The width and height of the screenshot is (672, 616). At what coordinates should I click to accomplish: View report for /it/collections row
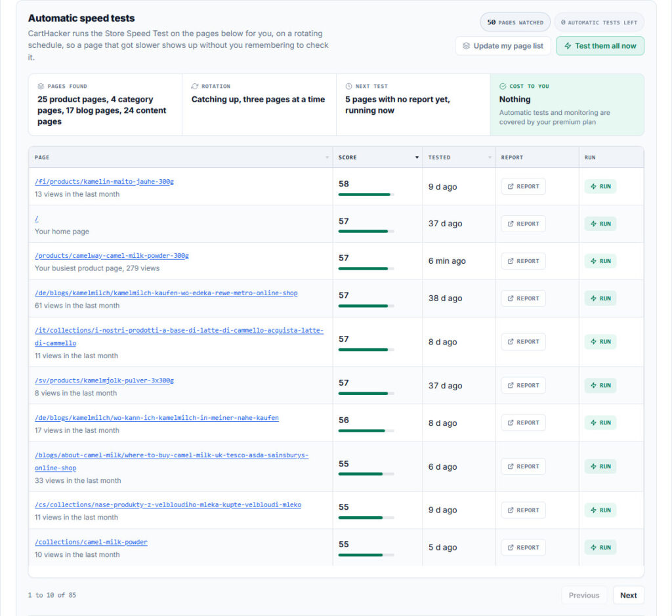tap(523, 341)
